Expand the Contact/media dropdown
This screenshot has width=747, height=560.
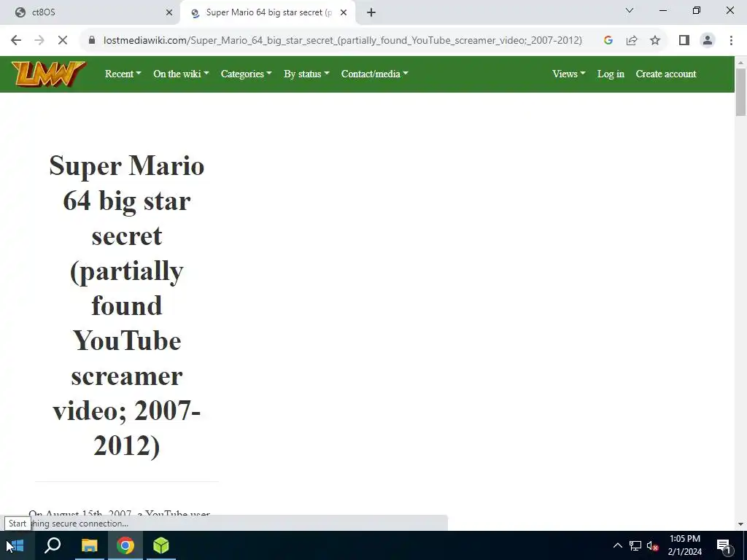coord(374,74)
